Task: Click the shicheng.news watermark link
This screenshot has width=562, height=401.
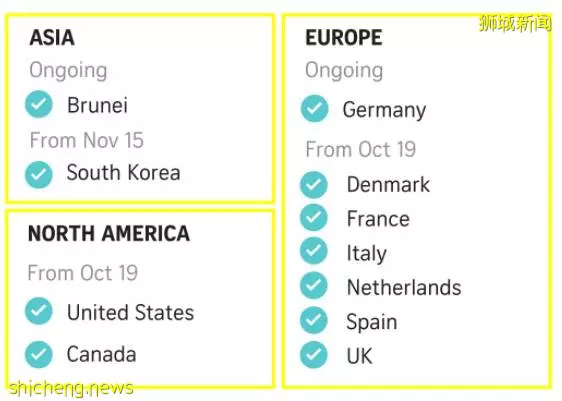Action: pyautogui.click(x=71, y=388)
